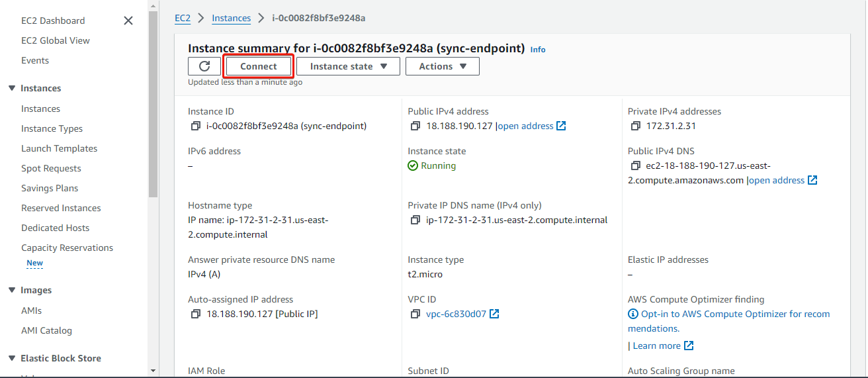Screen dimensions: 868x378
Task: Select Spot Requests in sidebar
Action: point(51,168)
